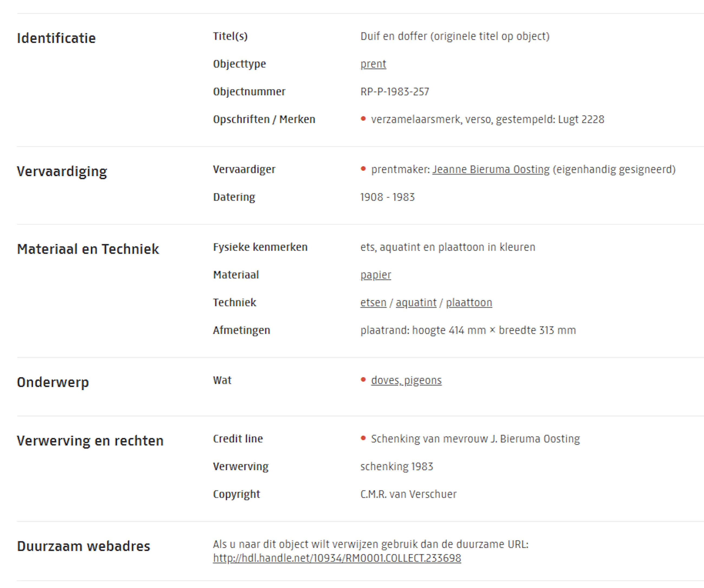Click the title text 'Duif en doffer'
704x588 pixels.
point(393,36)
